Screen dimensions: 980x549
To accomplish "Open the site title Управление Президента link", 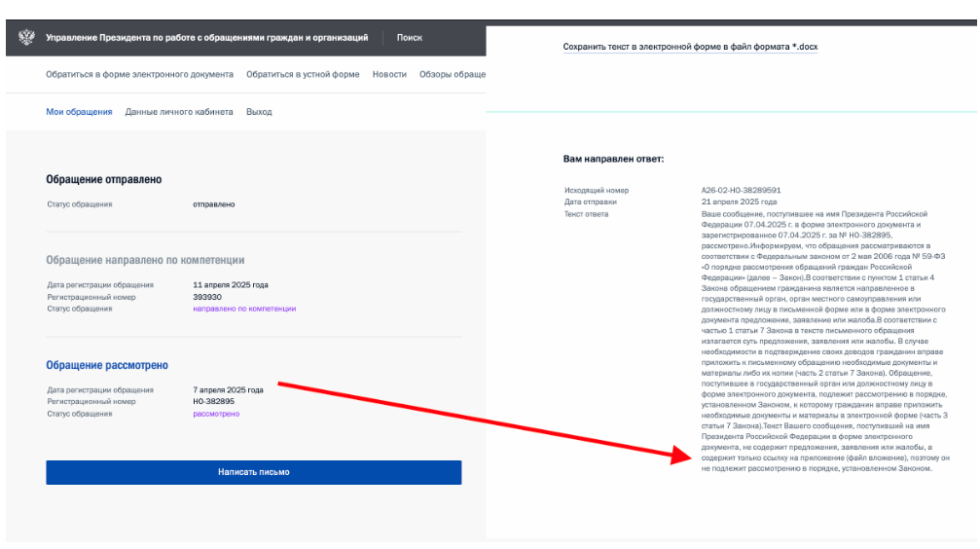I will [207, 38].
